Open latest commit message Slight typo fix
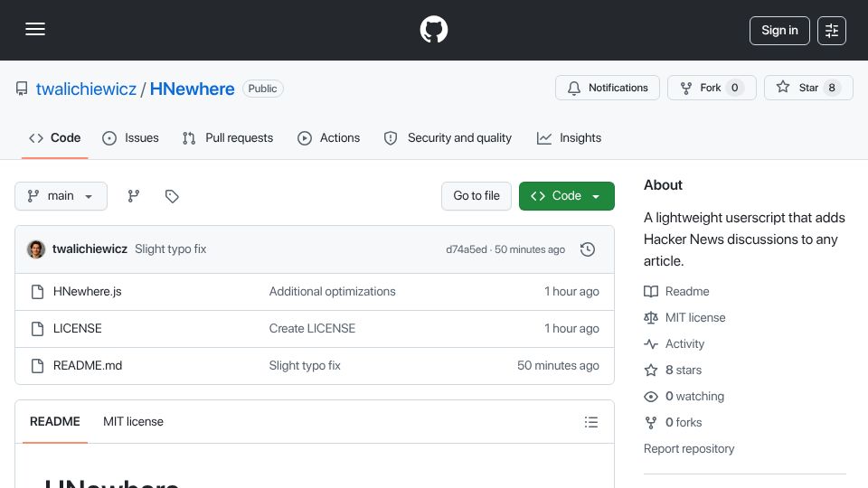 coord(171,249)
